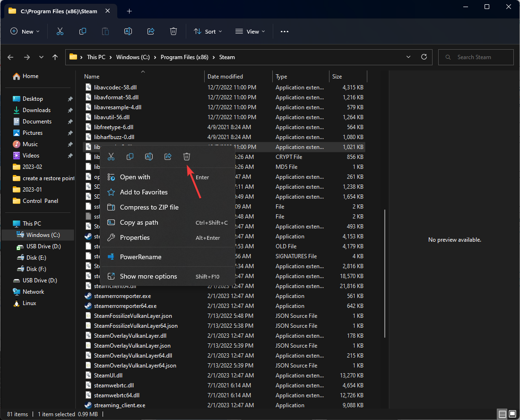This screenshot has width=520, height=420.
Task: Choose Show more options
Action: [167, 276]
